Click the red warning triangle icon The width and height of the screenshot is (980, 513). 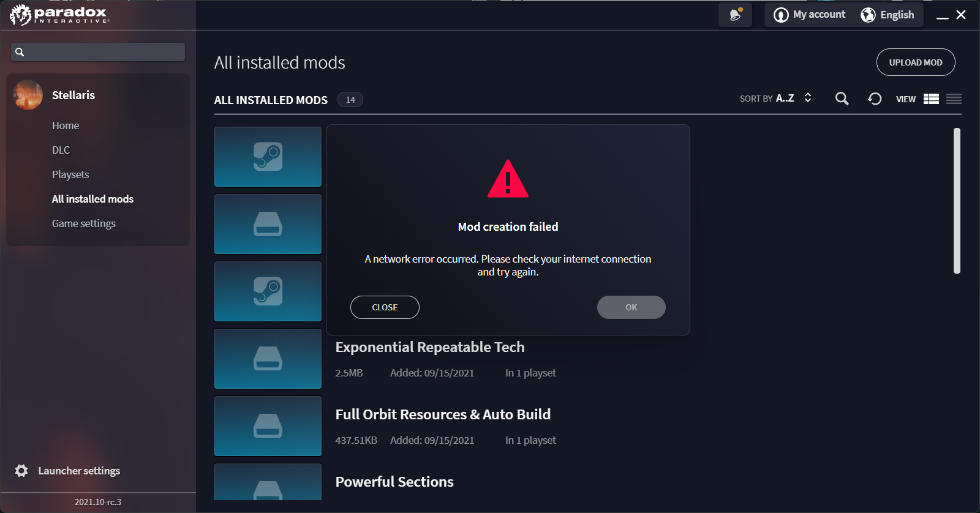[x=508, y=179]
